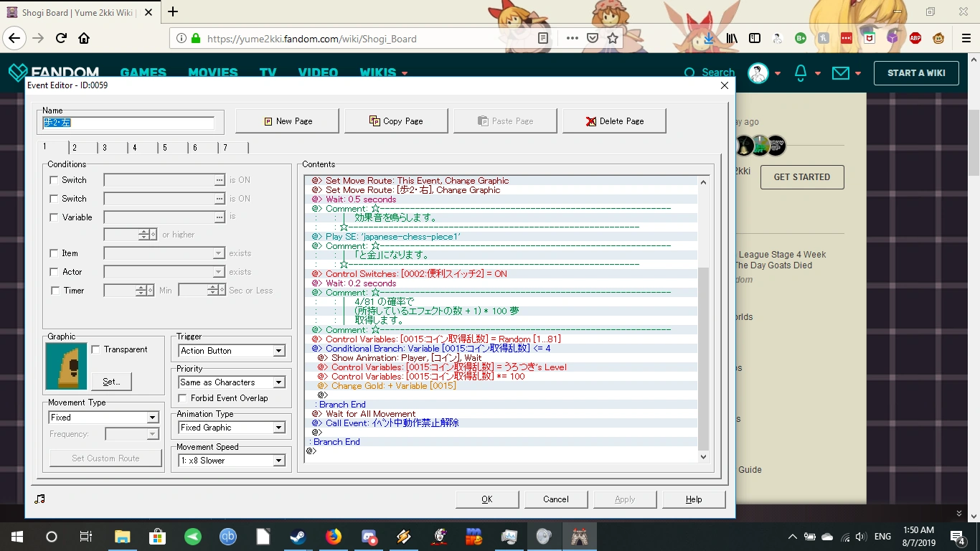Open the Fandom notifications bell

tap(801, 72)
